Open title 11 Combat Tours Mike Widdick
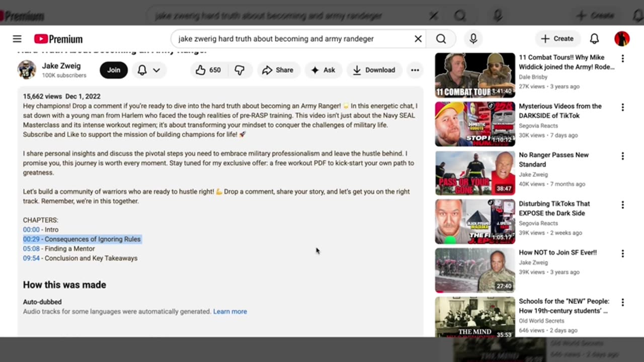The image size is (644, 362). click(567, 62)
